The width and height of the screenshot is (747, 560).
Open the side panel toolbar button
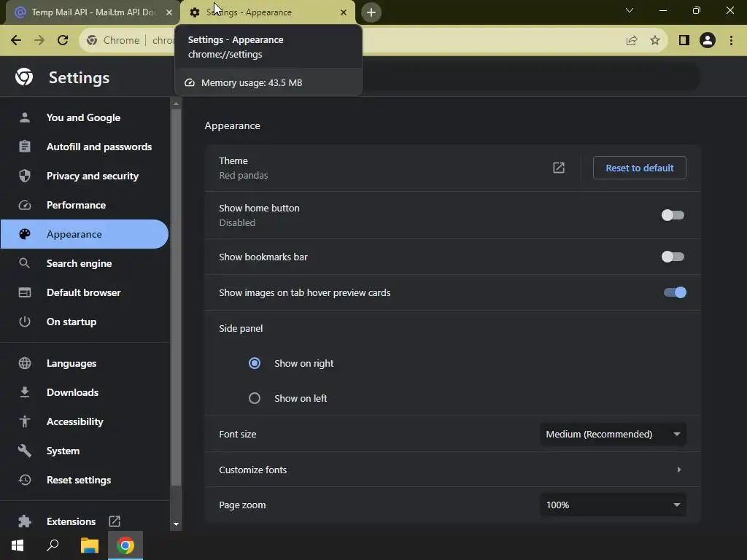(684, 41)
